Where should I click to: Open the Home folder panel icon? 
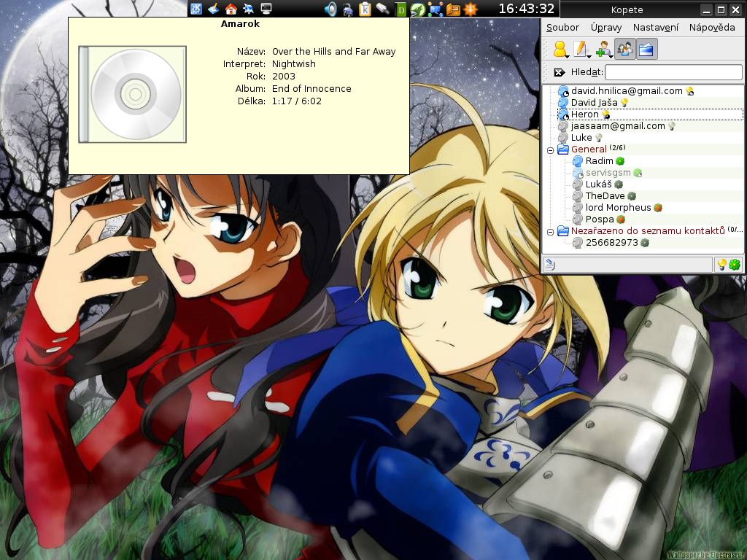(231, 9)
